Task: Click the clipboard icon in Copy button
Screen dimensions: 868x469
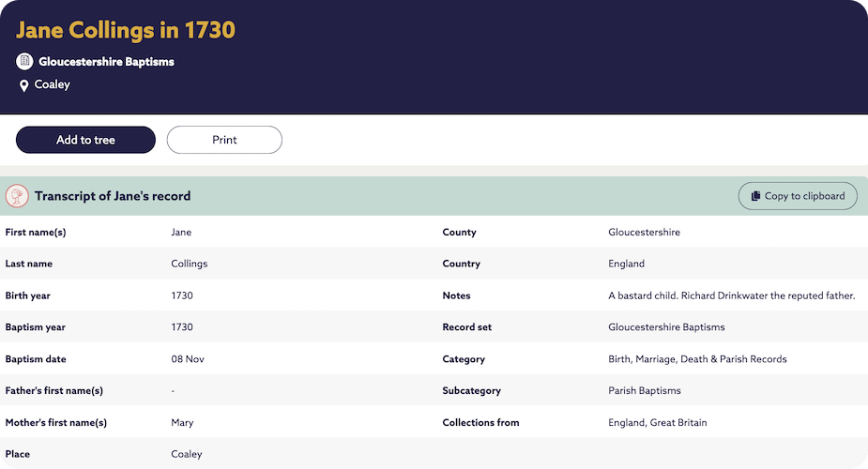Action: (755, 196)
